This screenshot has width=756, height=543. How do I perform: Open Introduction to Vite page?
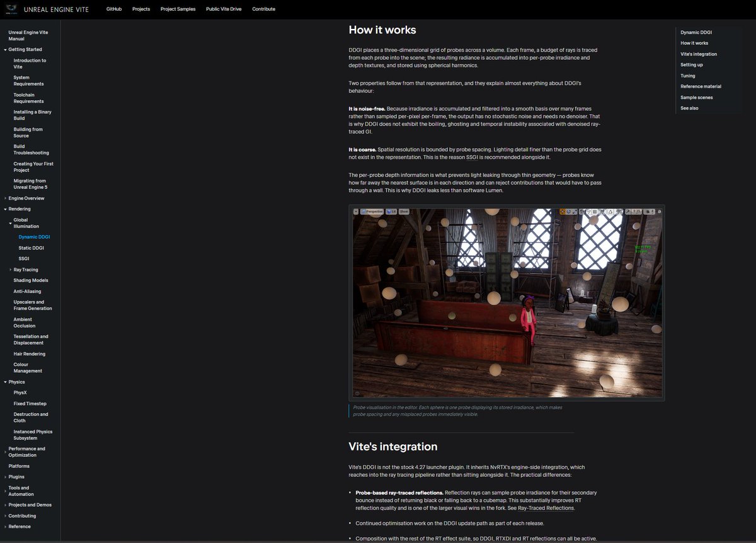30,64
